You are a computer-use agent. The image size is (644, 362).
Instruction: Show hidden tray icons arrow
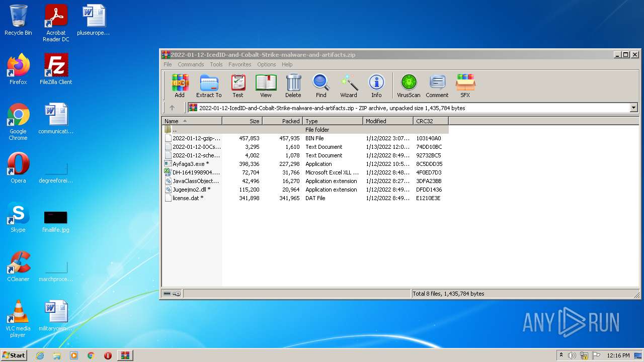[x=561, y=355]
